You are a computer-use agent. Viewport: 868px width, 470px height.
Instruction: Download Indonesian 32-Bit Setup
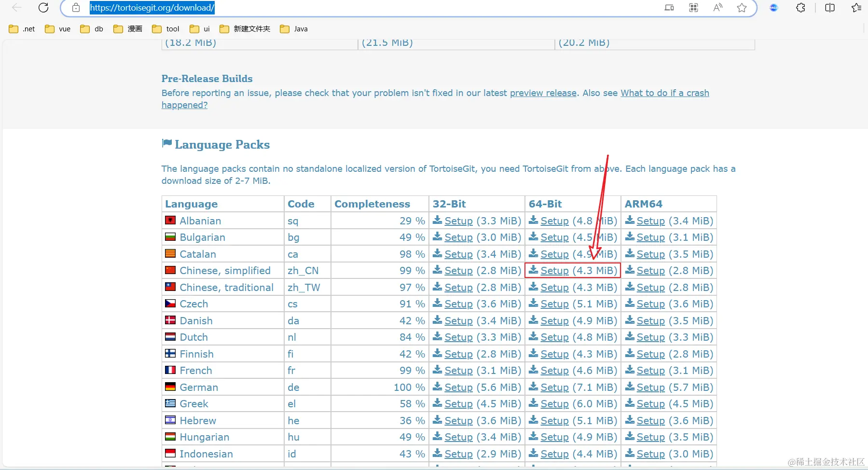pyautogui.click(x=459, y=454)
